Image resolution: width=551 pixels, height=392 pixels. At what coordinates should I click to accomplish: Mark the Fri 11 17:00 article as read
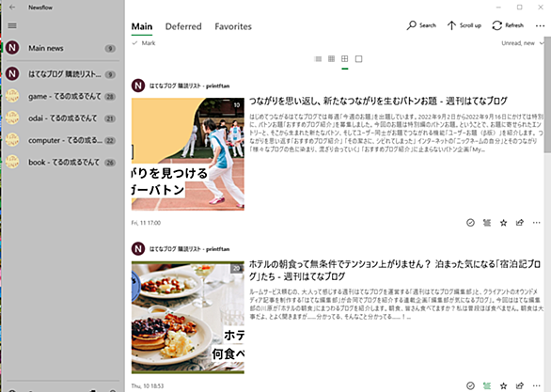click(470, 223)
